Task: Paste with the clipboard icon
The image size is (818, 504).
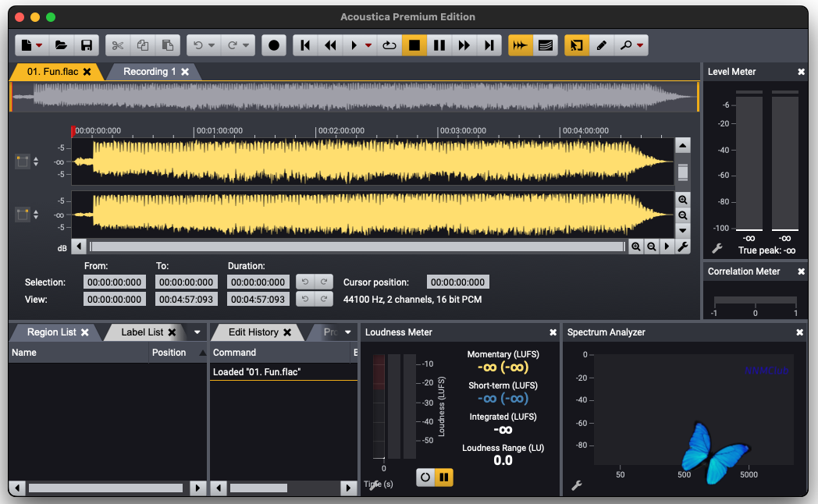Action: [168, 45]
